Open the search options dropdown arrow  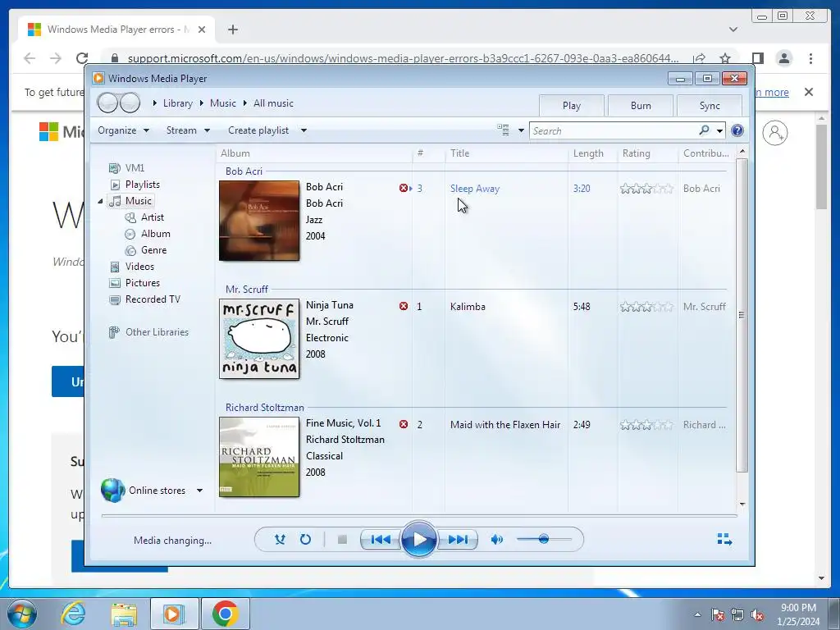click(x=720, y=130)
